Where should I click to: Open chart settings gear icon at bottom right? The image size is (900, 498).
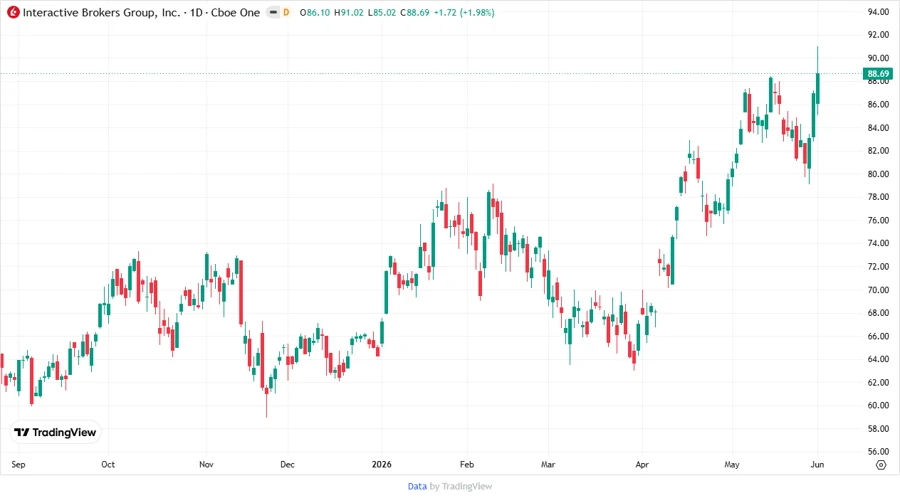[x=881, y=465]
